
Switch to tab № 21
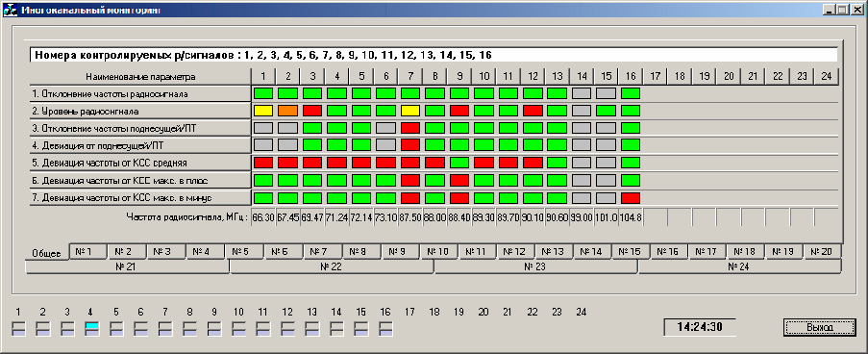point(127,266)
